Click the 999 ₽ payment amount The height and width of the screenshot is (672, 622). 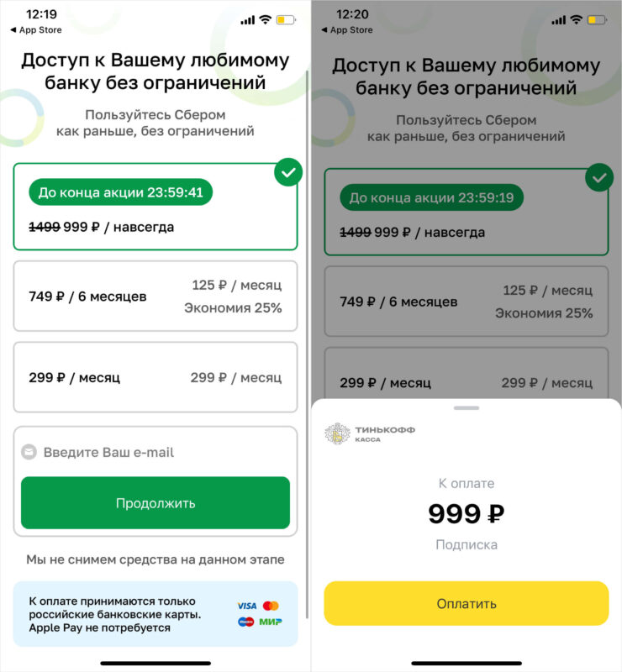[466, 515]
